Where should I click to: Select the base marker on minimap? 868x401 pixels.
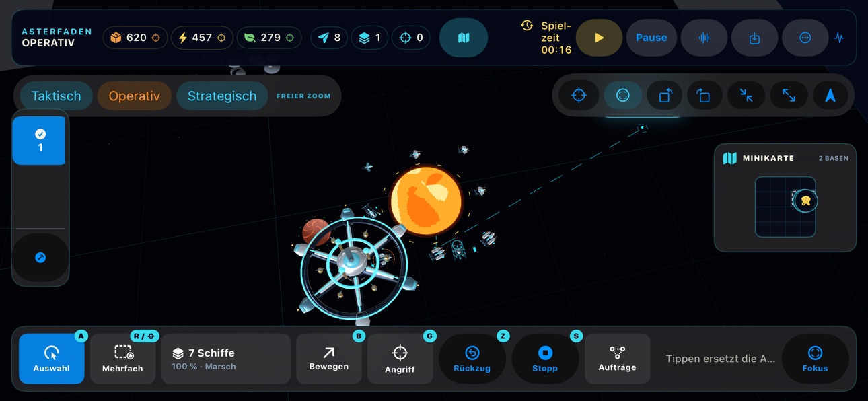pyautogui.click(x=805, y=200)
